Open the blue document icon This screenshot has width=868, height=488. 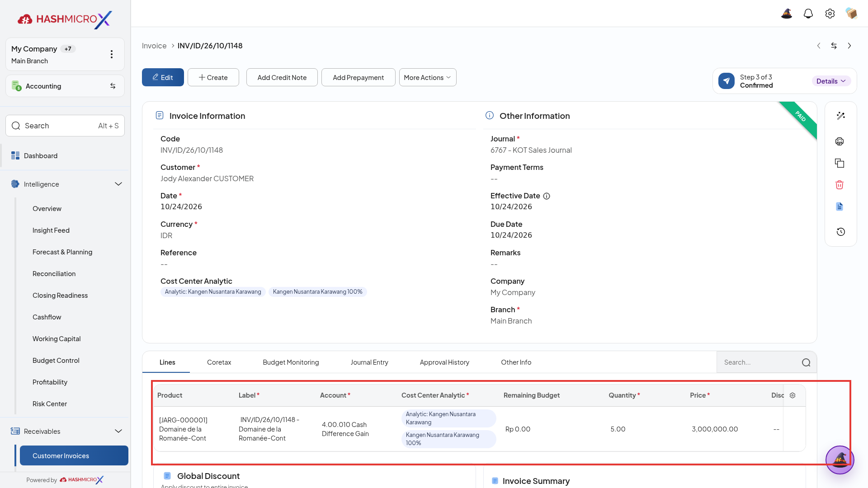(840, 206)
